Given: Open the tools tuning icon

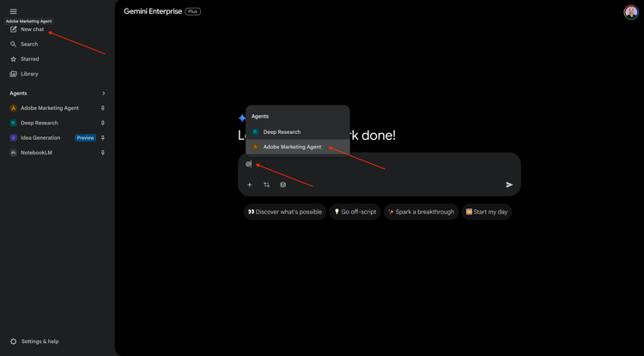Looking at the screenshot, I should tap(266, 185).
